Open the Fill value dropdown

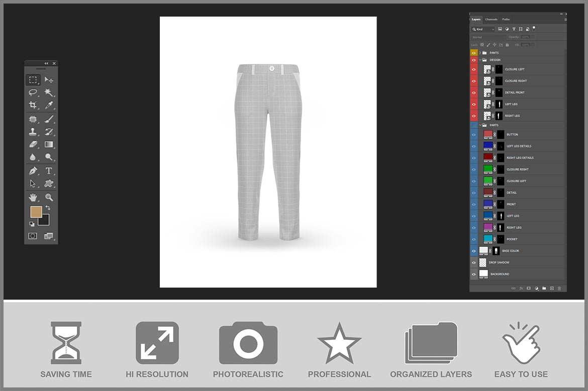point(533,45)
